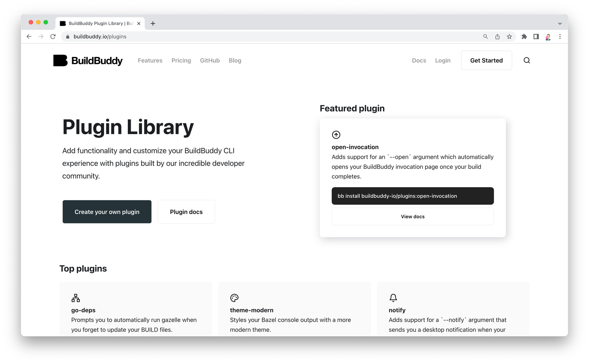The width and height of the screenshot is (589, 364).
Task: Click the Login link
Action: coord(443,61)
